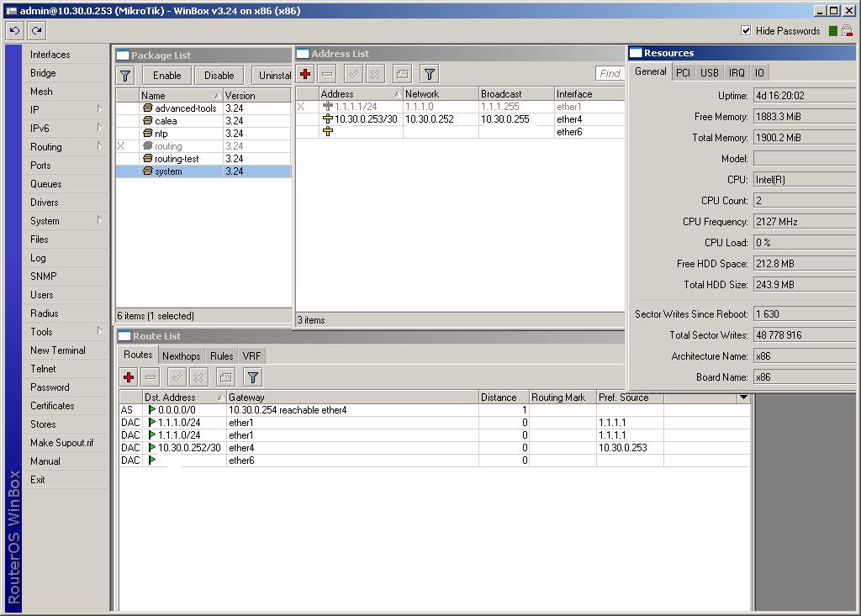Open the Nexthops tab
This screenshot has width=861, height=616.
tap(182, 355)
